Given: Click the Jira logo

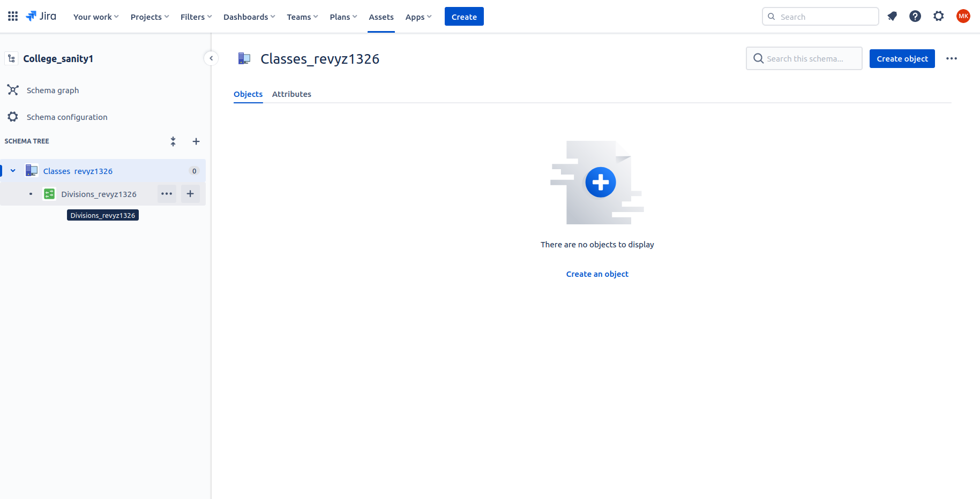Looking at the screenshot, I should [41, 17].
